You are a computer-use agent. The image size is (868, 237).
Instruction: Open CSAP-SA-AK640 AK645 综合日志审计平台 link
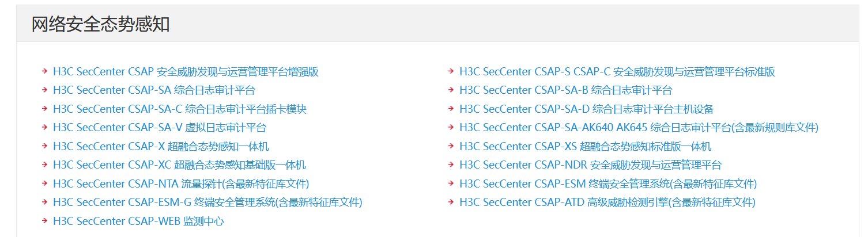(x=639, y=128)
